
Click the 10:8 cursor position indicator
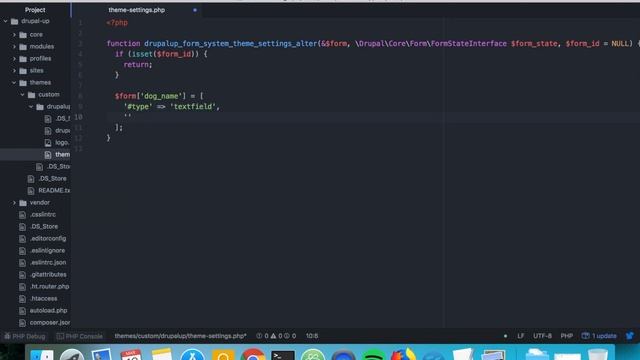pyautogui.click(x=312, y=336)
